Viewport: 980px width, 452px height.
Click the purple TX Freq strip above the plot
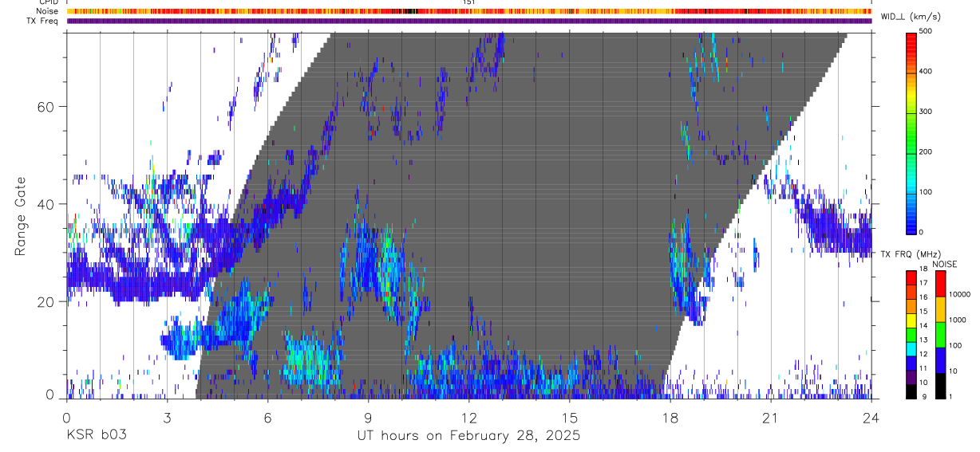click(x=468, y=21)
